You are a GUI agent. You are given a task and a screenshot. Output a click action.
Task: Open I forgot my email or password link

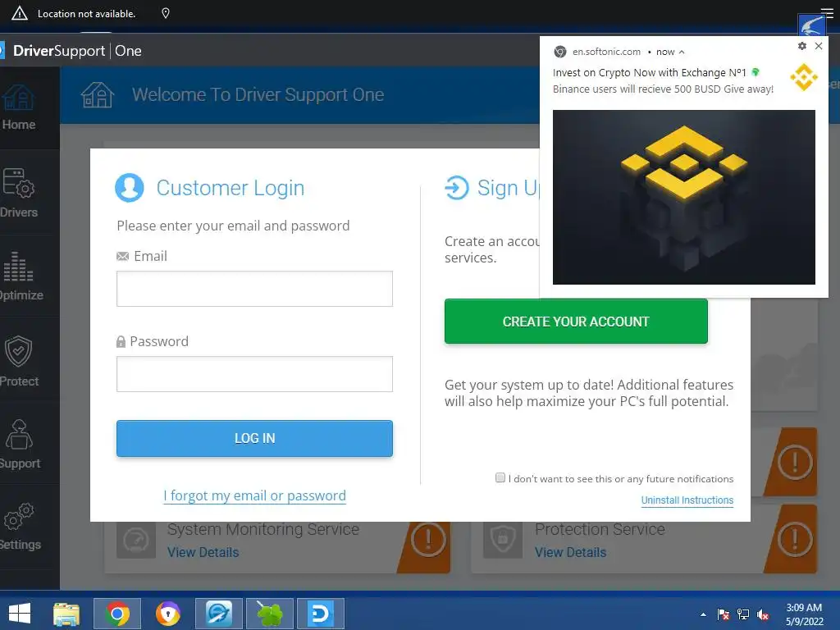254,495
